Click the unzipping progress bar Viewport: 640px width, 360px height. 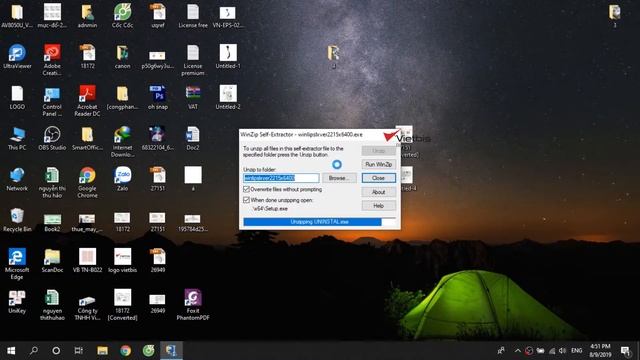click(x=320, y=222)
